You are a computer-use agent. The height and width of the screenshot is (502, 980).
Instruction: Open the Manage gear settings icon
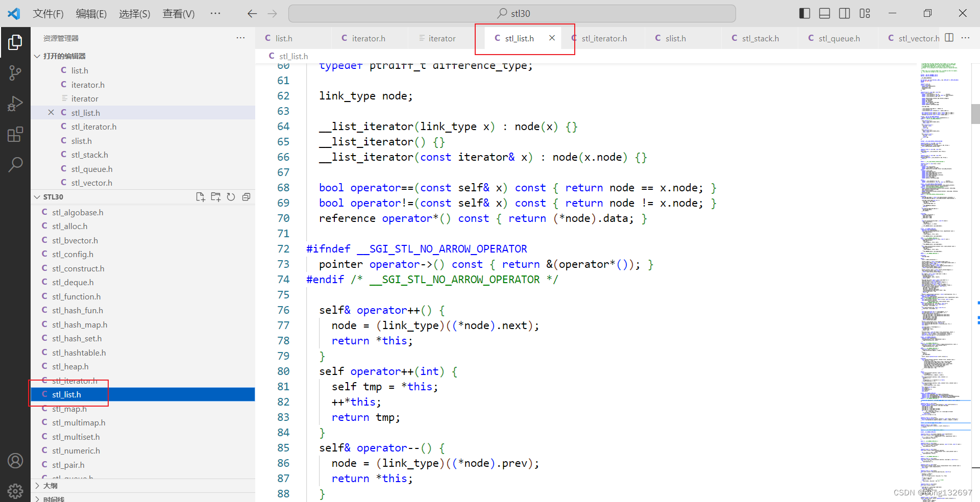tap(15, 491)
